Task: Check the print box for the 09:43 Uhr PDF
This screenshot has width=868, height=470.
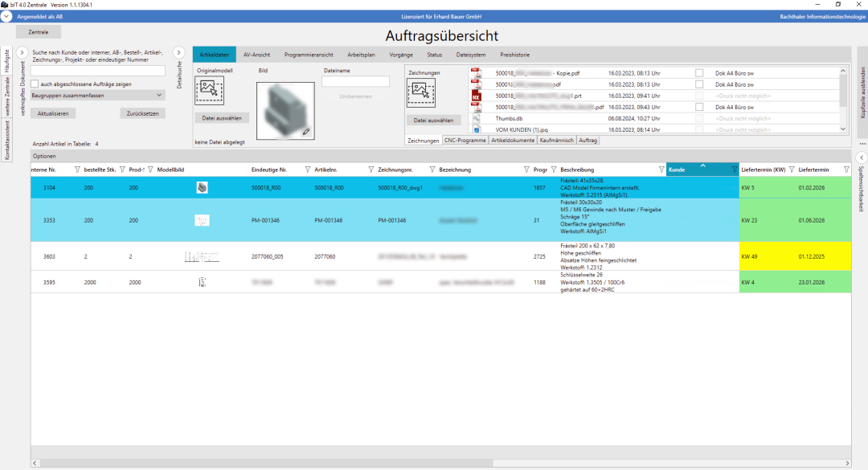Action: pos(699,107)
